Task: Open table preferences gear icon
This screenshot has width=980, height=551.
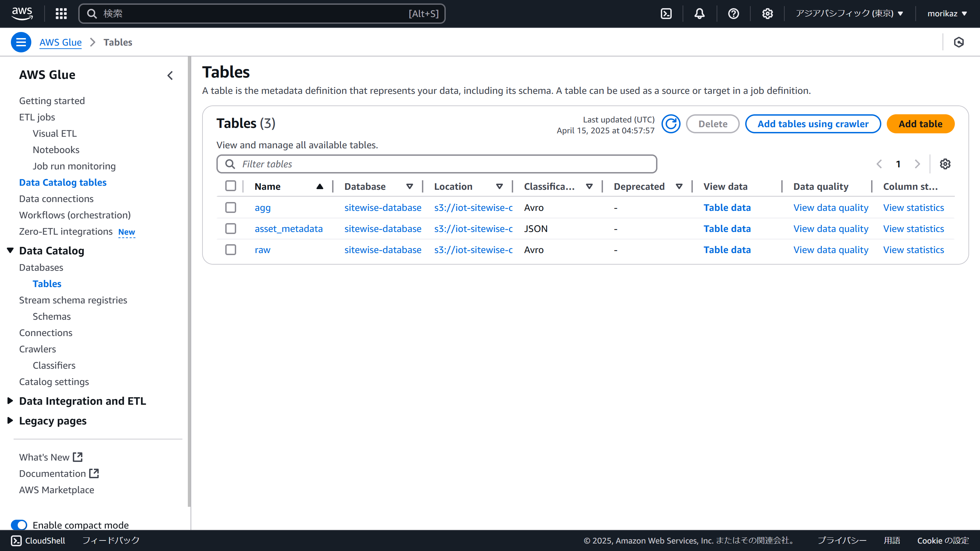Action: [945, 164]
